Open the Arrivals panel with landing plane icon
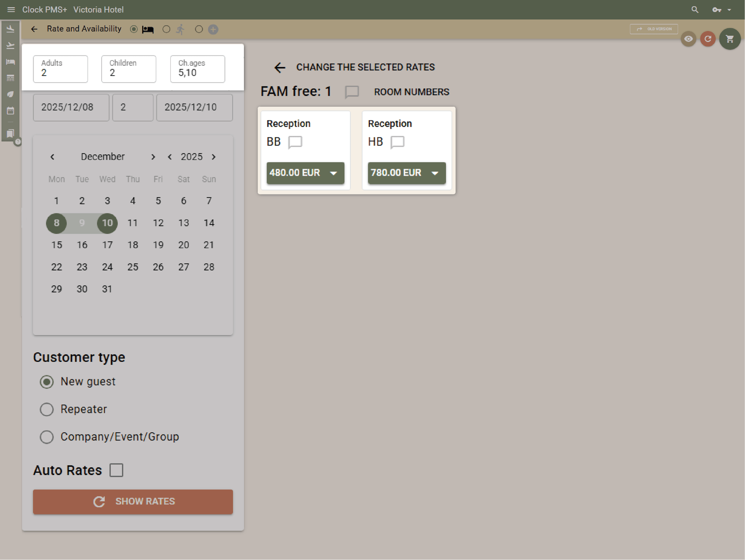Image resolution: width=745 pixels, height=560 pixels. 10,28
